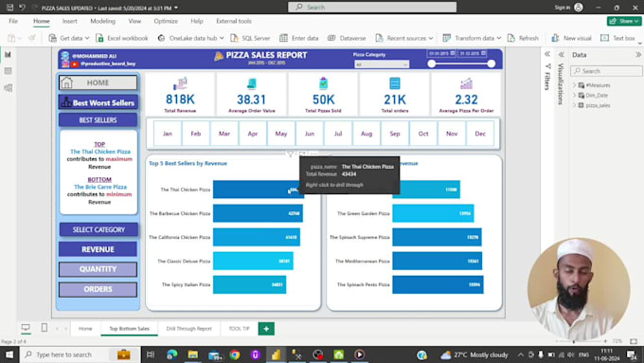Open the External tools ribbon tab
The image size is (644, 363).
[x=234, y=21]
